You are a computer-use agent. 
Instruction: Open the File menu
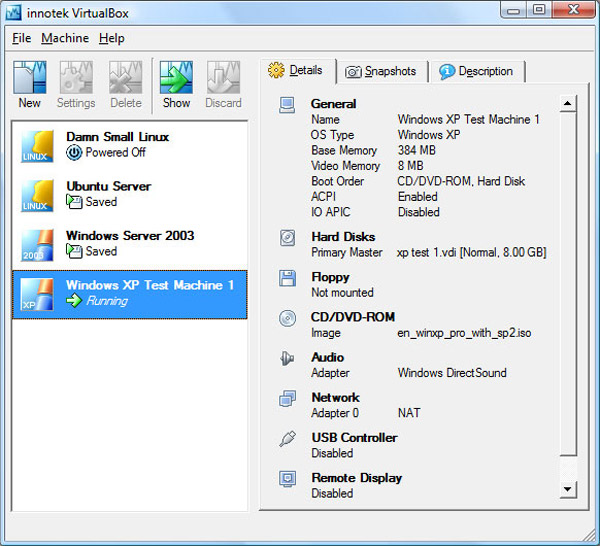tap(21, 38)
